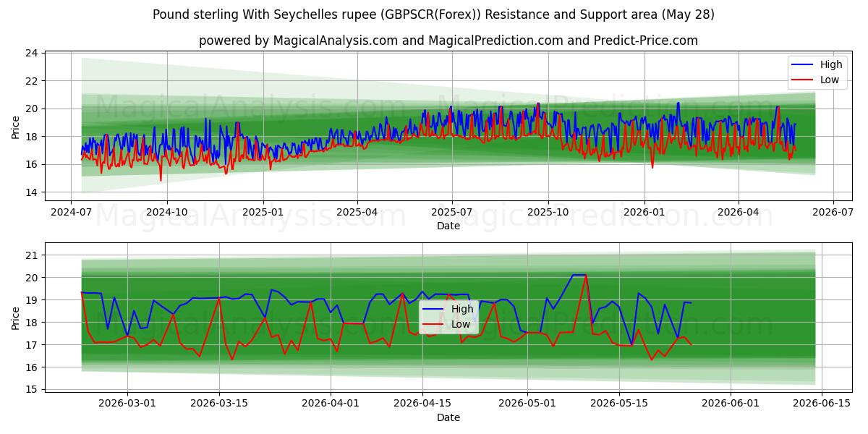Click the chart title mentioning GBPSCR(Forex)
Image resolution: width=868 pixels, height=434 pixels.
pyautogui.click(x=433, y=14)
